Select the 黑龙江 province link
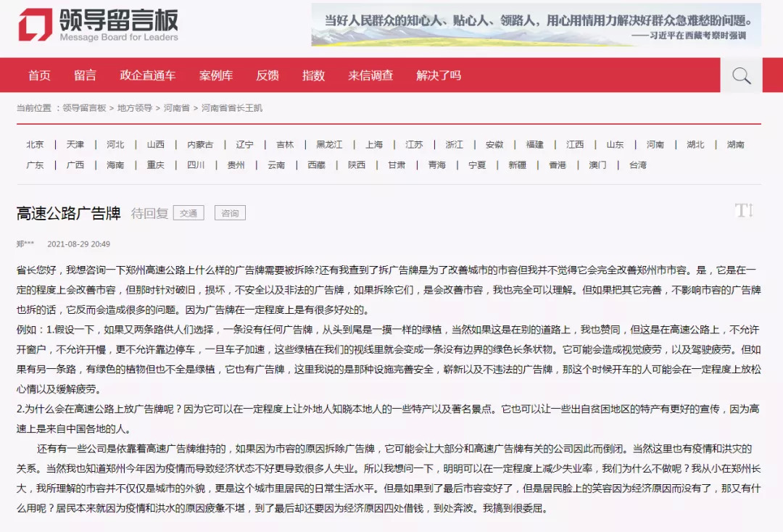The height and width of the screenshot is (532, 783). coord(330,144)
